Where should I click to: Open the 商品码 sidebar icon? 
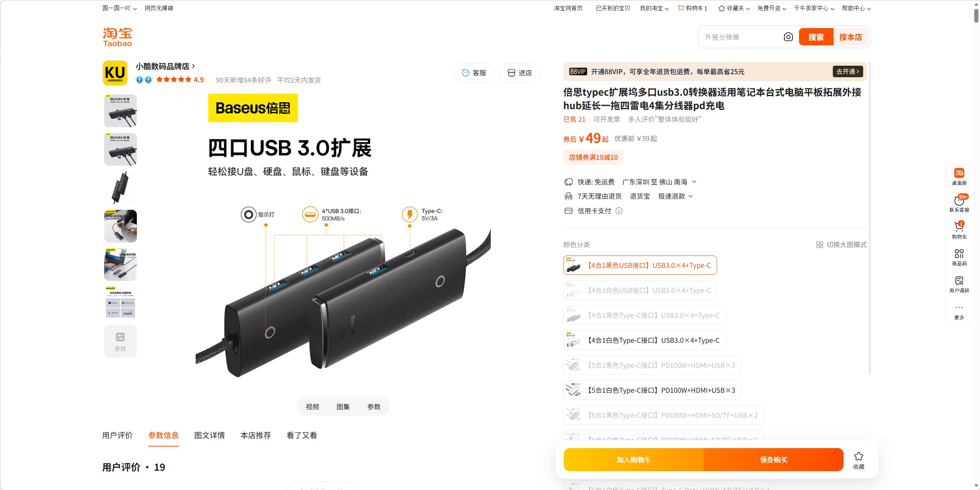959,257
